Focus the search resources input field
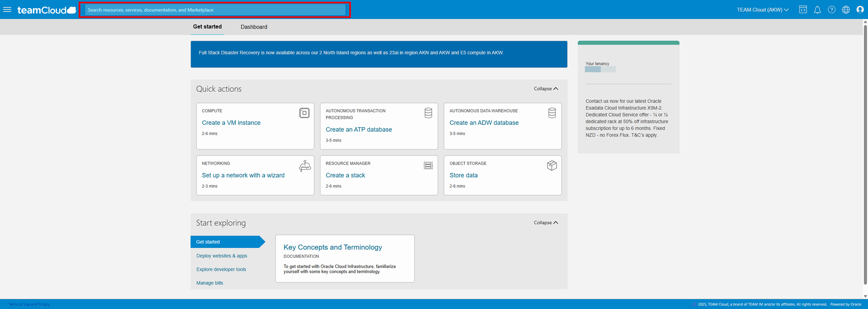 coord(215,10)
